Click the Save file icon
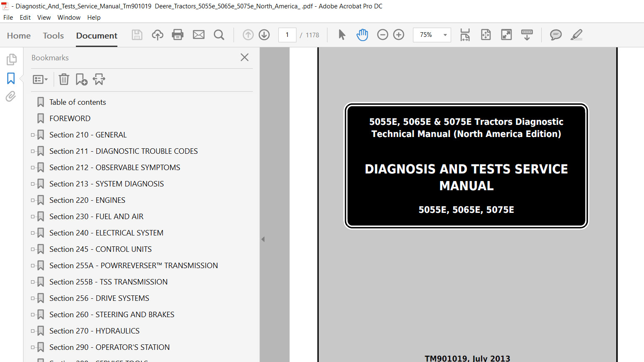The height and width of the screenshot is (362, 644). [x=137, y=35]
